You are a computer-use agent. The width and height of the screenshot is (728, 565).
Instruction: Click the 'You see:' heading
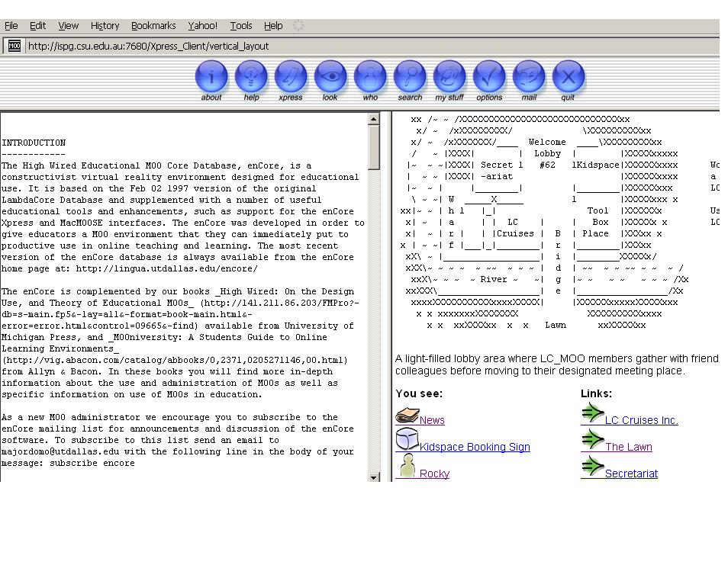tap(419, 393)
